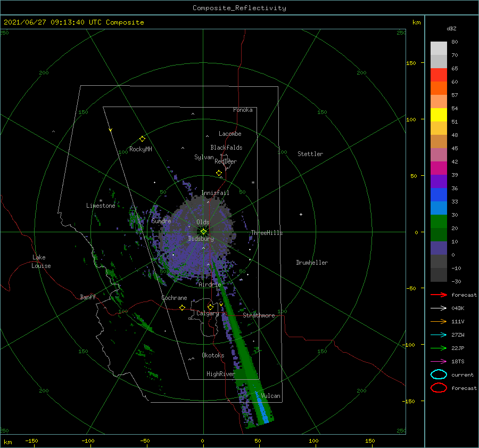Select the white 04DK arrow legend icon

(439, 308)
